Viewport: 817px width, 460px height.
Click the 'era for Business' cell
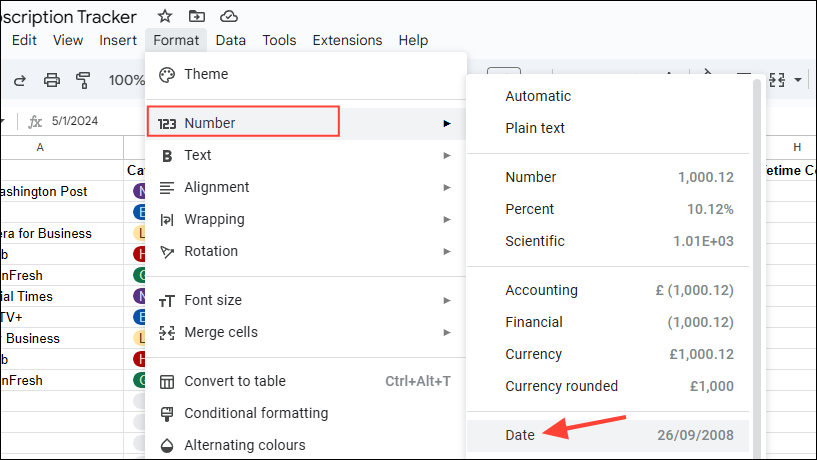61,233
